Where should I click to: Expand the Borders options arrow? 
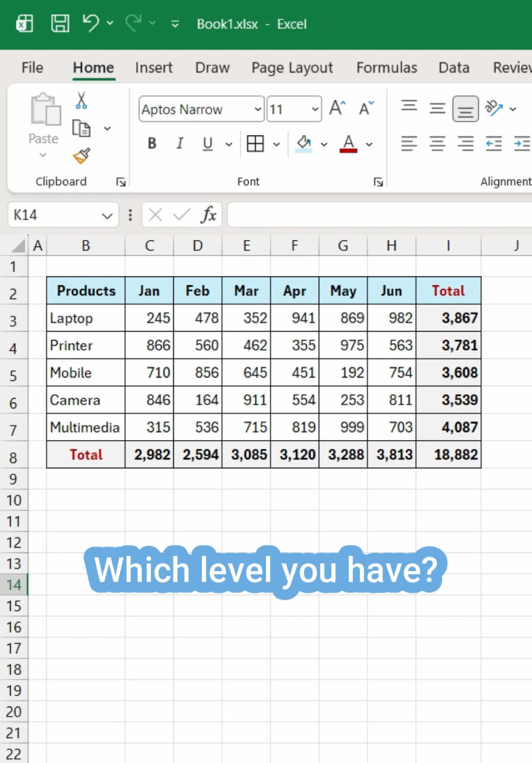pyautogui.click(x=276, y=144)
